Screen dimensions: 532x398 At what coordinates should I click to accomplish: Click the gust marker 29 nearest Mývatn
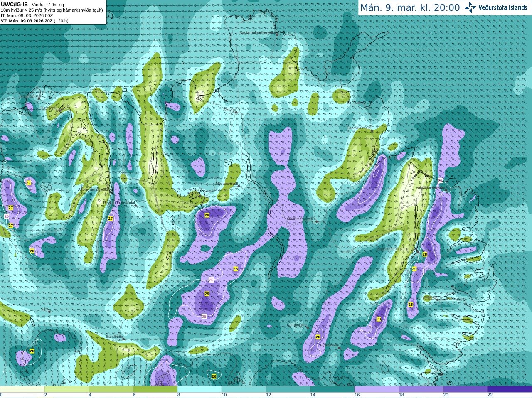pyautogui.click(x=207, y=215)
